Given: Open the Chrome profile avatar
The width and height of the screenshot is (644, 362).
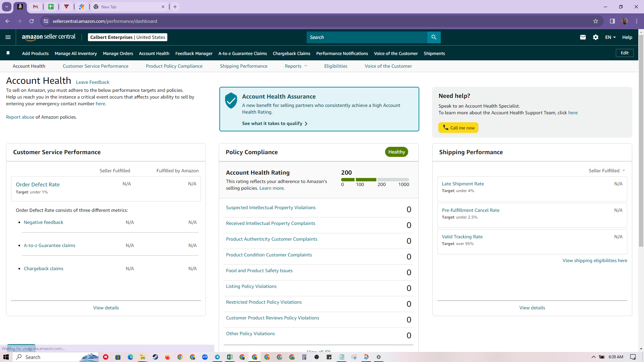Looking at the screenshot, I should (x=625, y=21).
